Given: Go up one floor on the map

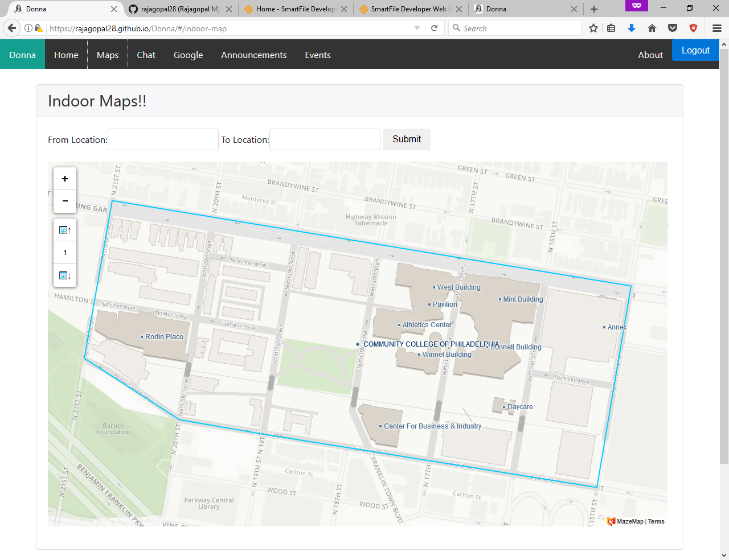Looking at the screenshot, I should click(x=65, y=230).
